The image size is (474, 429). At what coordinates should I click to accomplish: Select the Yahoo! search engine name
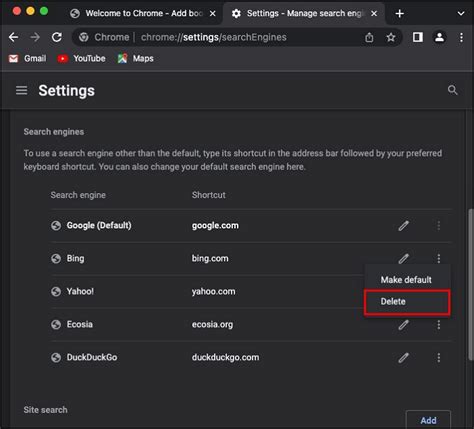(80, 291)
